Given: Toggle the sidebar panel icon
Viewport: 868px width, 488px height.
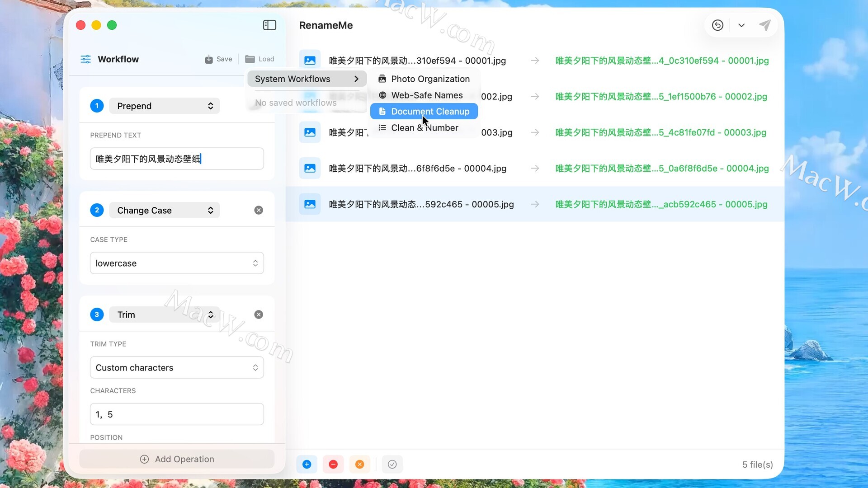Looking at the screenshot, I should 269,25.
